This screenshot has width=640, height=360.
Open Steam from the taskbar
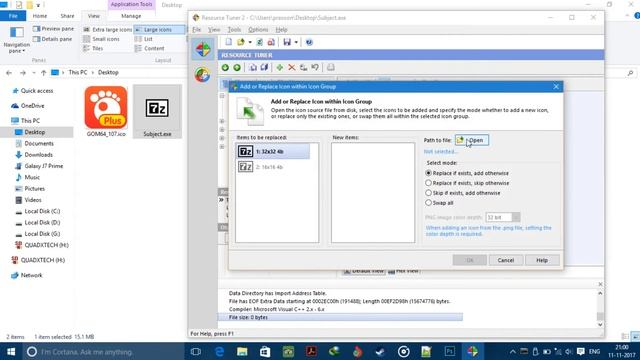coord(380,351)
